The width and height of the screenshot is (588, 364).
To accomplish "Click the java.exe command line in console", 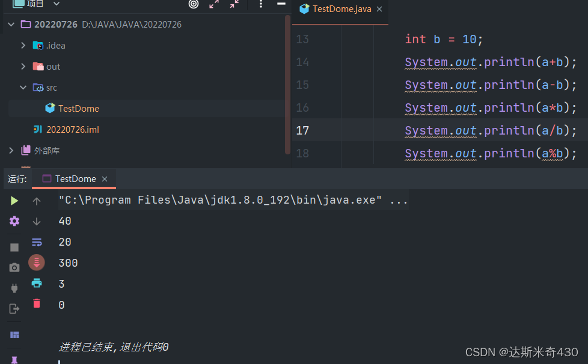I will click(233, 200).
